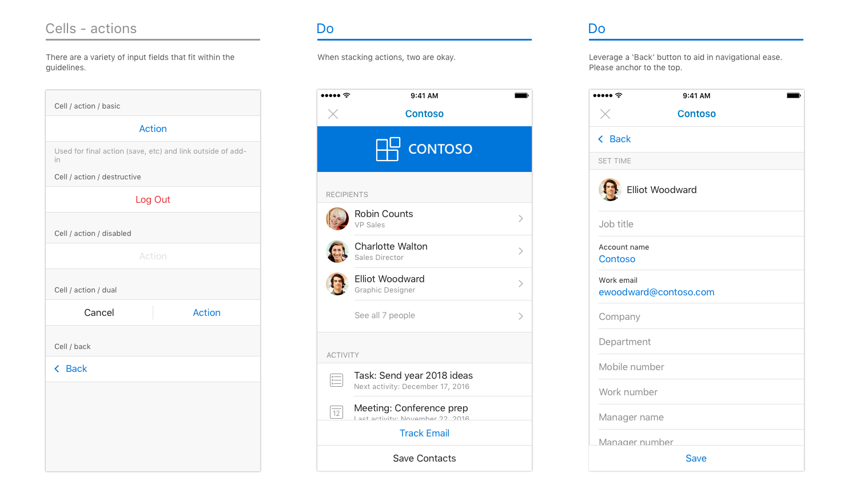This screenshot has width=868, height=493.
Task: Click the X dismiss icon above Contoso recipients
Action: click(333, 114)
